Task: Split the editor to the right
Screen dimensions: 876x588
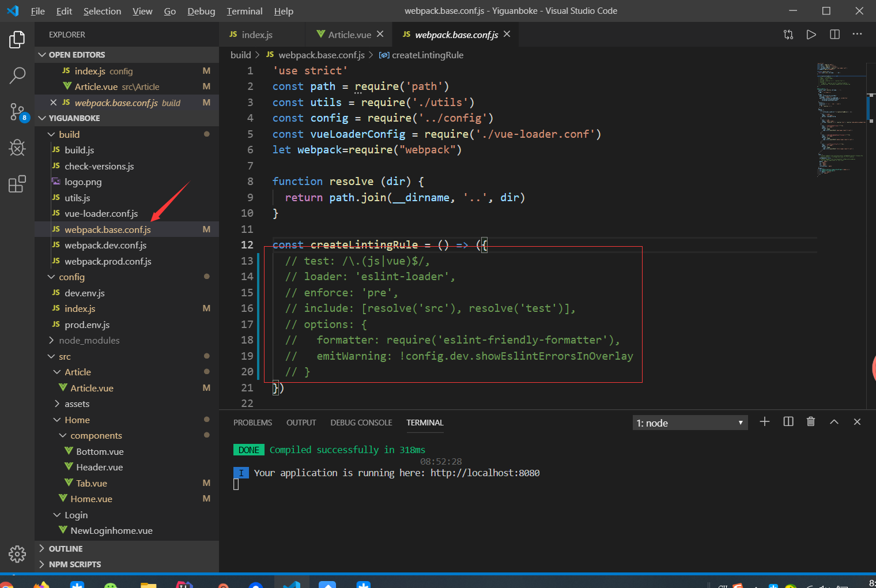Action: point(835,35)
